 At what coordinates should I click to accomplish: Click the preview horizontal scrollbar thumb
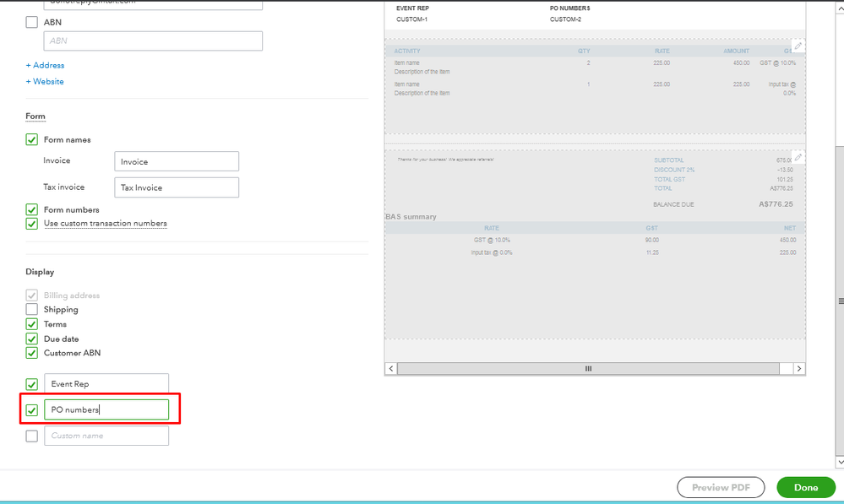[588, 368]
